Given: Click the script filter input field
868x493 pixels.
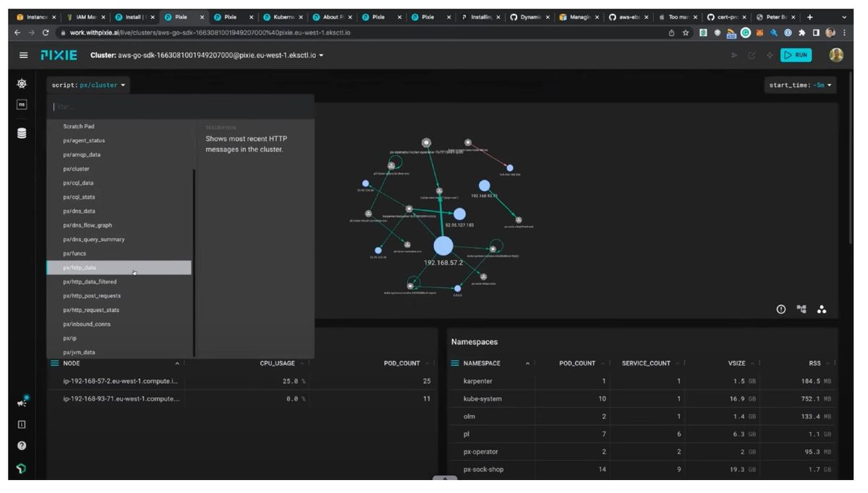Looking at the screenshot, I should click(181, 107).
